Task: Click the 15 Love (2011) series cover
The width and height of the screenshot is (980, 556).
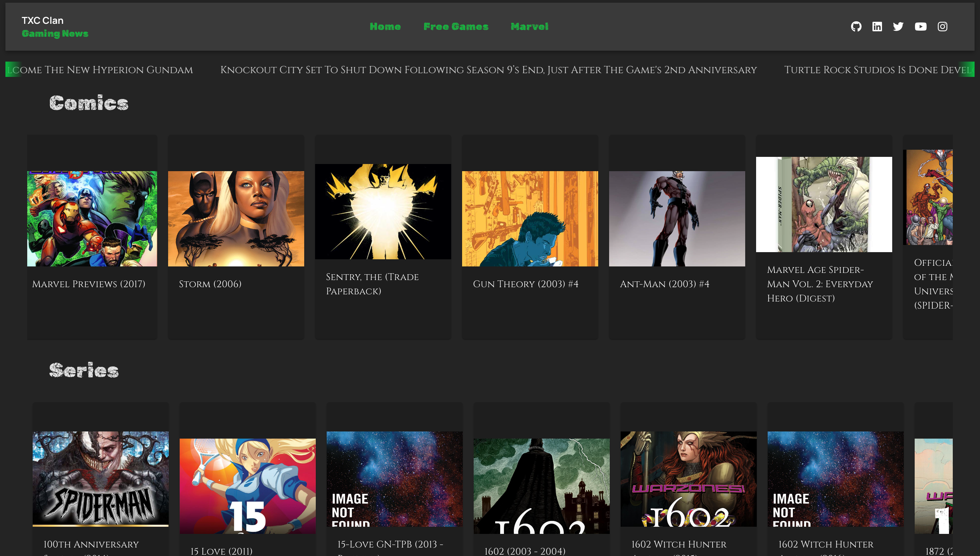Action: [x=247, y=486]
